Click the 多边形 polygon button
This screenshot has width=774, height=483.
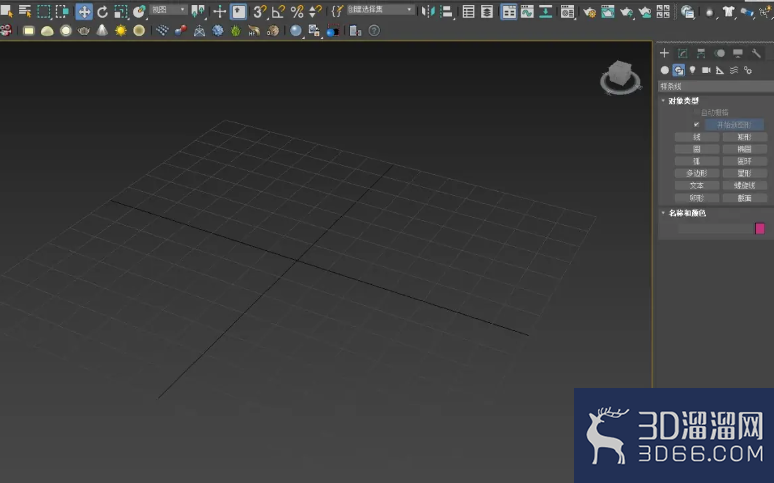697,173
